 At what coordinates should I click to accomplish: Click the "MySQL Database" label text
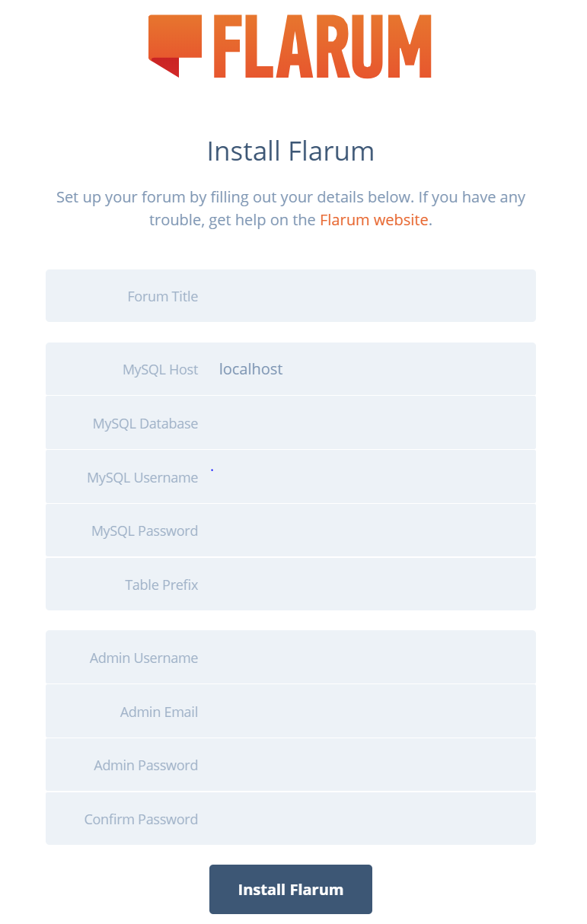point(145,424)
